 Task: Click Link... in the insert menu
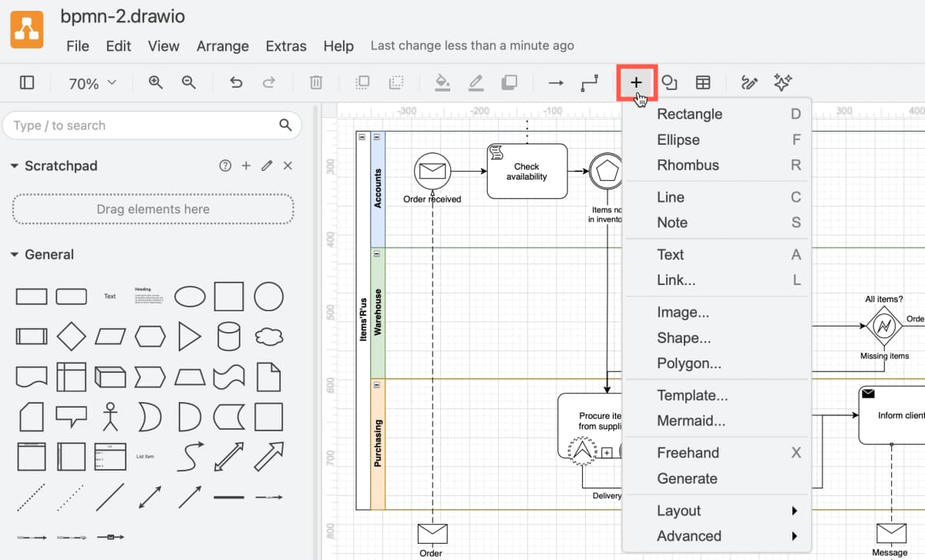pos(716,280)
